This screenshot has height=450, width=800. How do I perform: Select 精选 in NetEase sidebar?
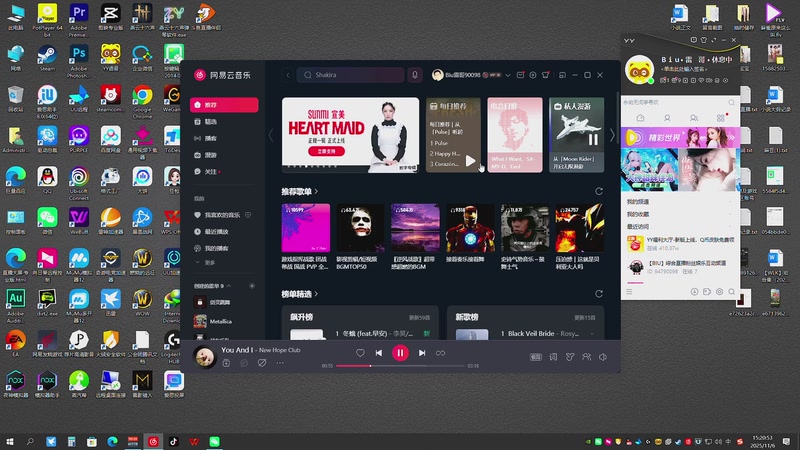click(x=224, y=121)
